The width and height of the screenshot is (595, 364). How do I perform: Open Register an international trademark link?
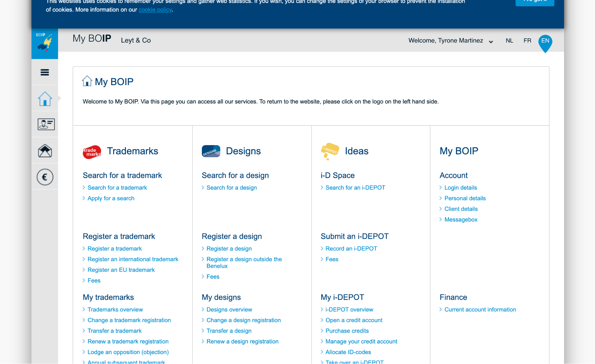pos(133,259)
